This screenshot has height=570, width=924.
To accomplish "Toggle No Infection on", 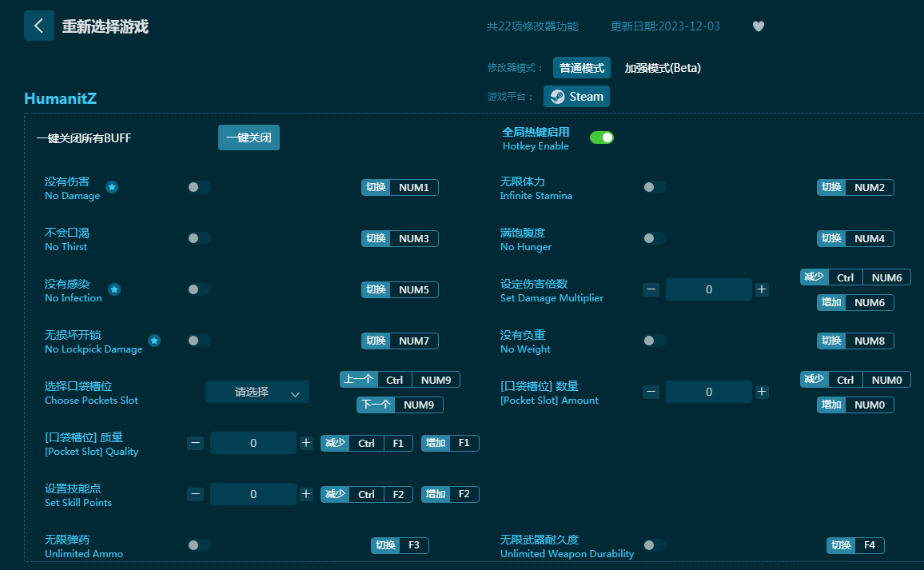I will (199, 289).
